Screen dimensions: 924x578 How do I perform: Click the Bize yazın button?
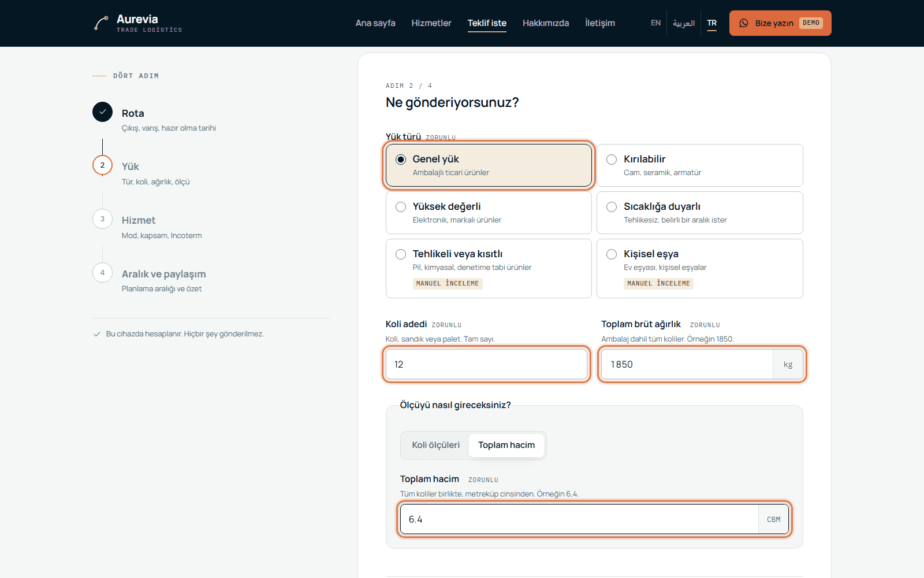click(x=780, y=23)
